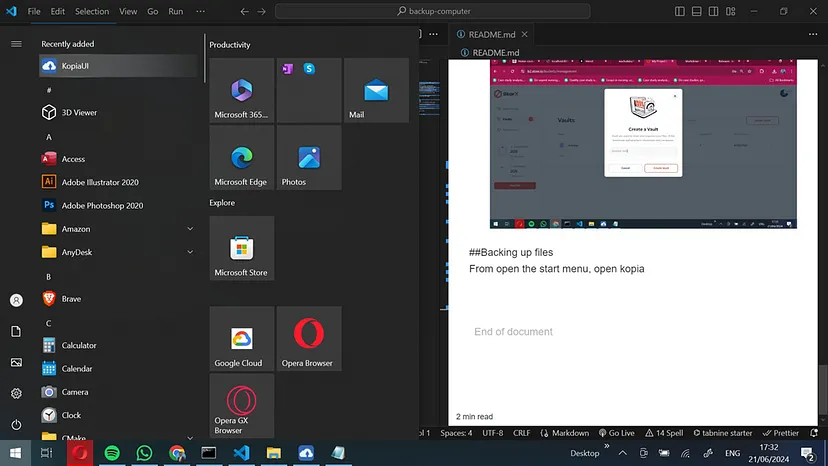Launch Brave browser from app list
The width and height of the screenshot is (828, 466).
point(71,299)
